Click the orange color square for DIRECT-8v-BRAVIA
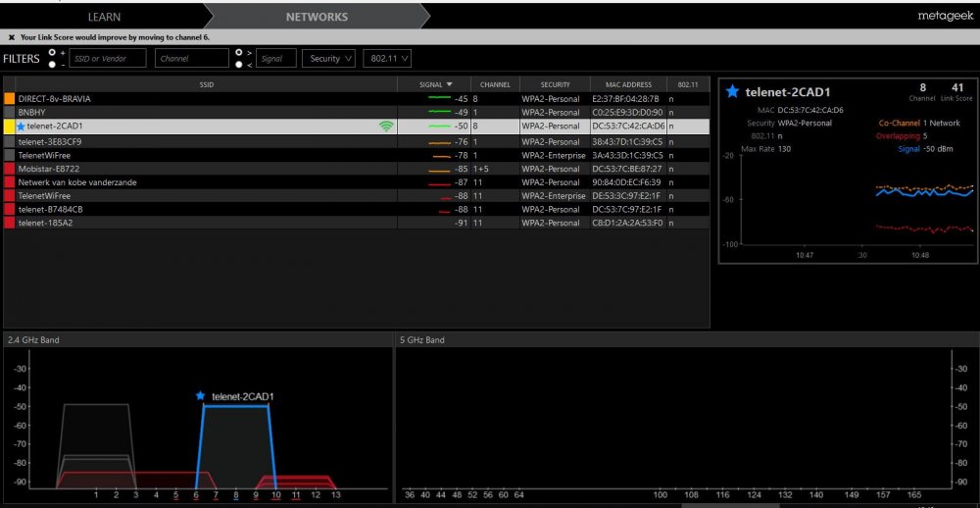Screen dimensions: 980x508 tap(9, 99)
